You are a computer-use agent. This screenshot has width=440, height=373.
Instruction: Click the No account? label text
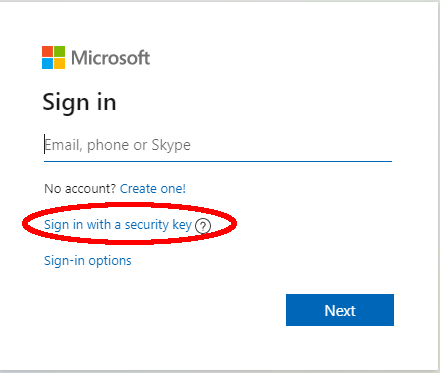(80, 189)
